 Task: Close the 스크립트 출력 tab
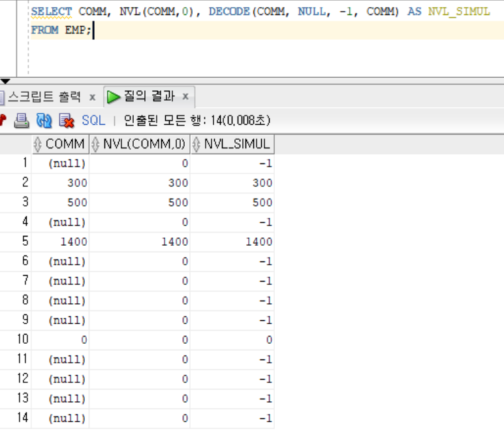(x=92, y=97)
